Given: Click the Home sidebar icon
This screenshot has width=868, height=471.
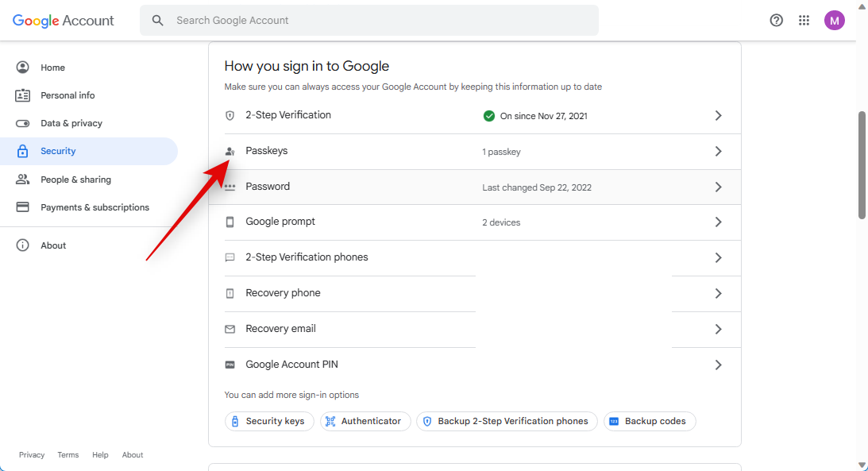Looking at the screenshot, I should tap(23, 68).
